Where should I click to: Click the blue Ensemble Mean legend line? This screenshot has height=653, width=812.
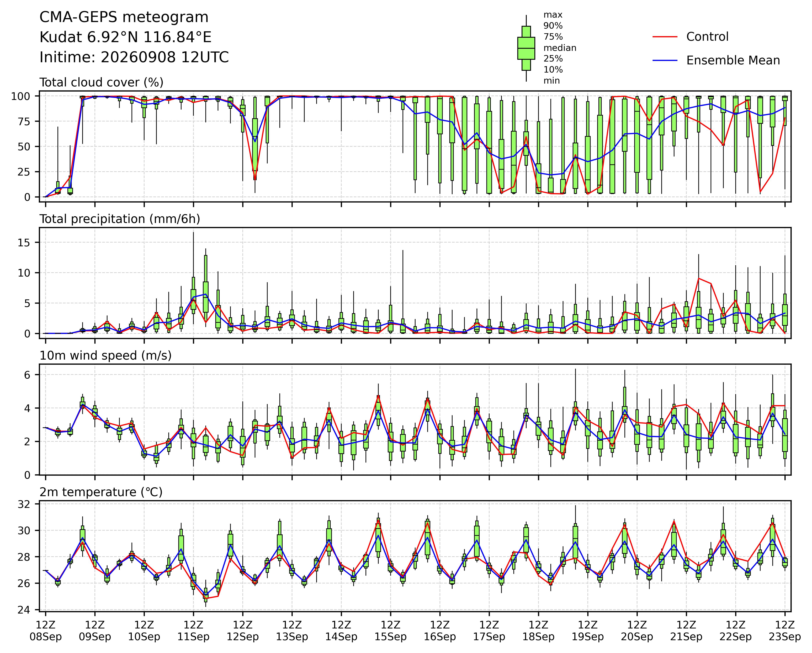665,61
